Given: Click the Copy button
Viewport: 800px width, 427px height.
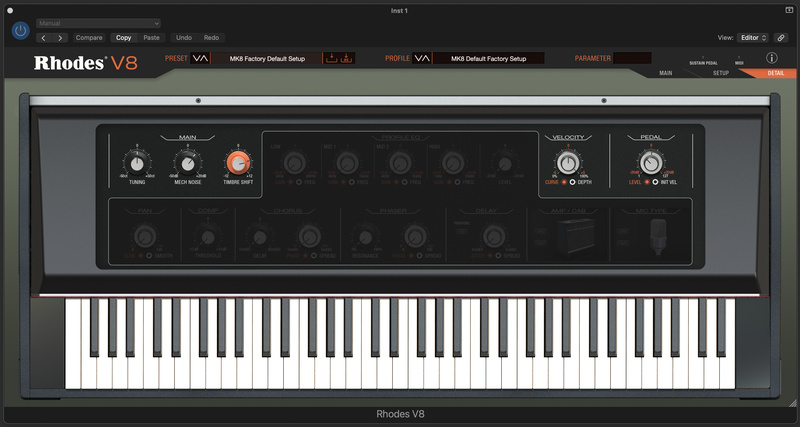Looking at the screenshot, I should 123,38.
